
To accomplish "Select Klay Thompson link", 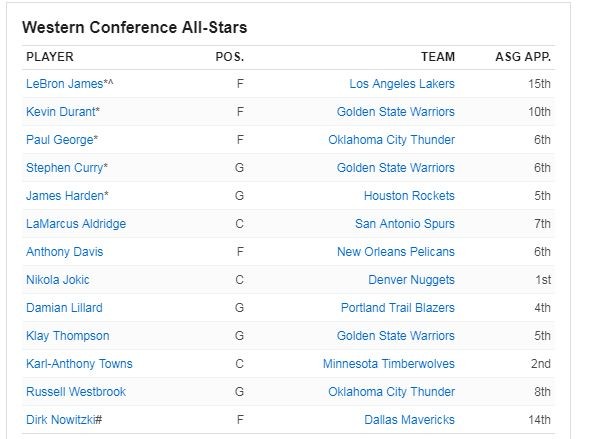I will point(67,336).
